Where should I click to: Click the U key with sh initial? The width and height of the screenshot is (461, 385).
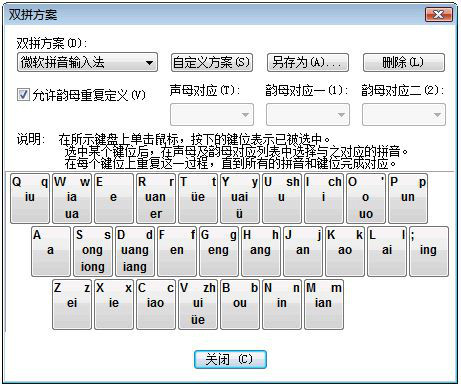pyautogui.click(x=282, y=198)
